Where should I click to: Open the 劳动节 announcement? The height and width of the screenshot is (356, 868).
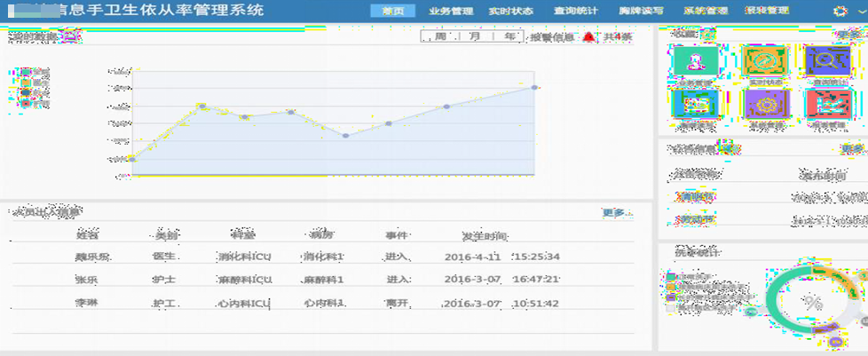696,220
